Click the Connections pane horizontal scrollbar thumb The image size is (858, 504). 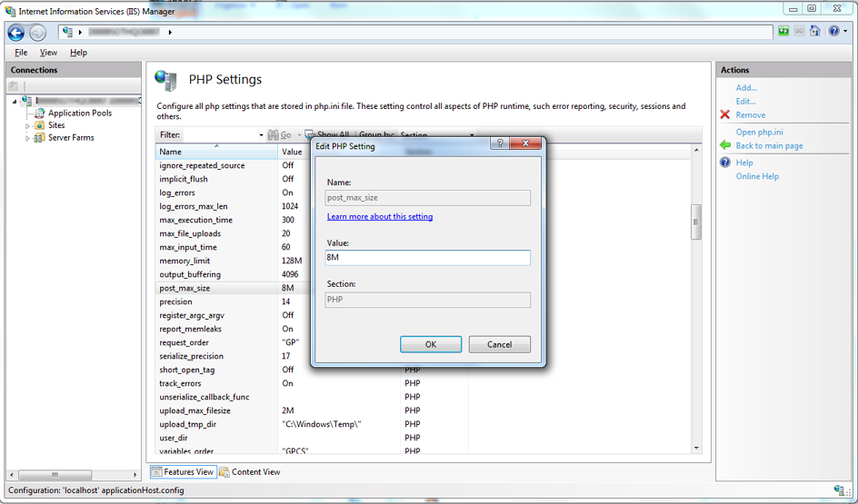(x=55, y=474)
